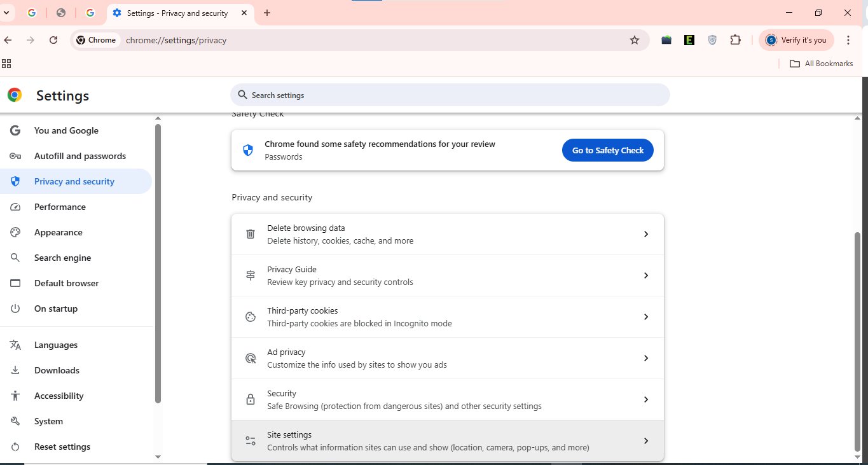Open the tab search dropdown arrow
The height and width of the screenshot is (465, 868).
6,13
